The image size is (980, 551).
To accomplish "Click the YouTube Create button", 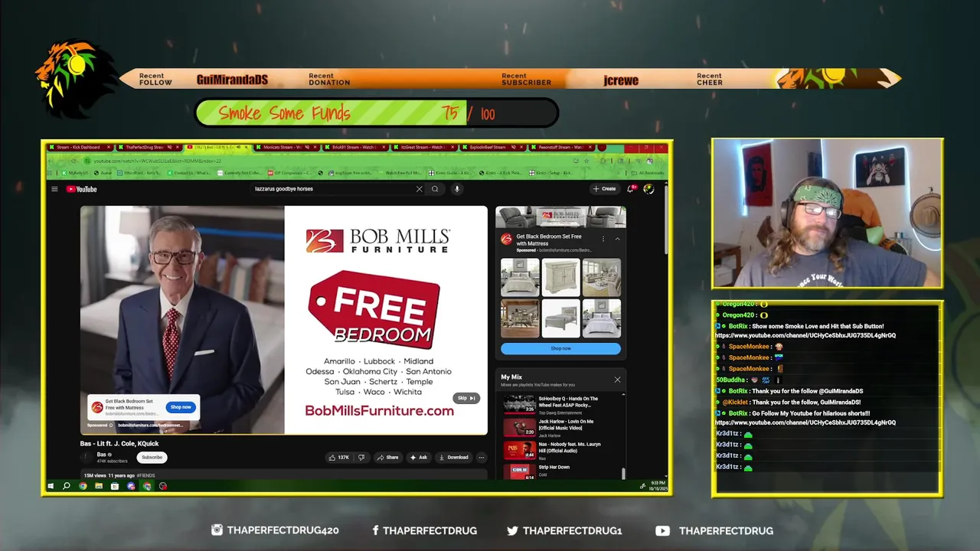I will [604, 188].
